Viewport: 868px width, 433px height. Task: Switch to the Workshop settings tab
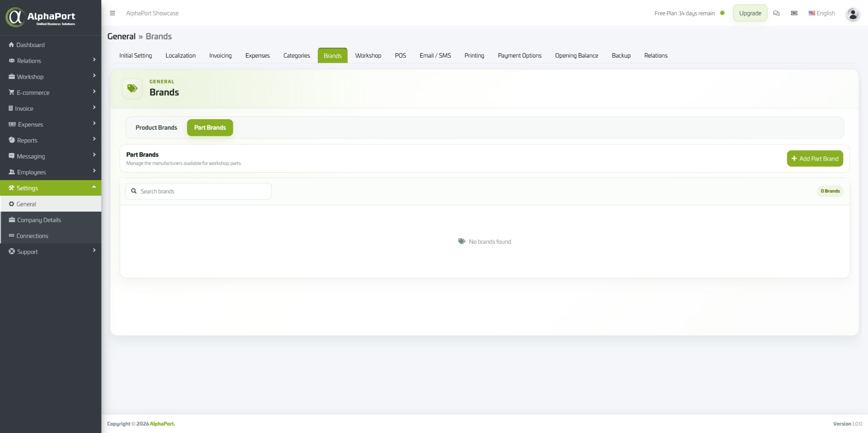pyautogui.click(x=368, y=56)
